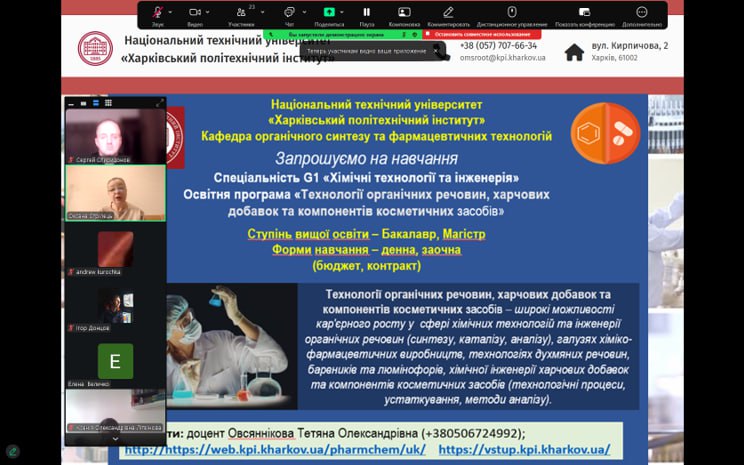The width and height of the screenshot is (744, 465).
Task: Click the phone number +380506724992
Action: (x=474, y=434)
